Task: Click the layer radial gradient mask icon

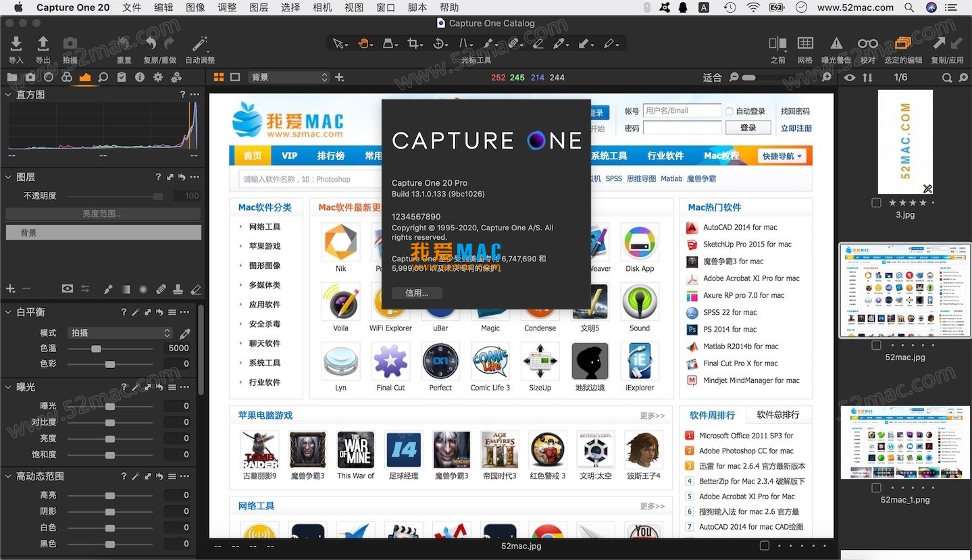Action: click(x=143, y=289)
